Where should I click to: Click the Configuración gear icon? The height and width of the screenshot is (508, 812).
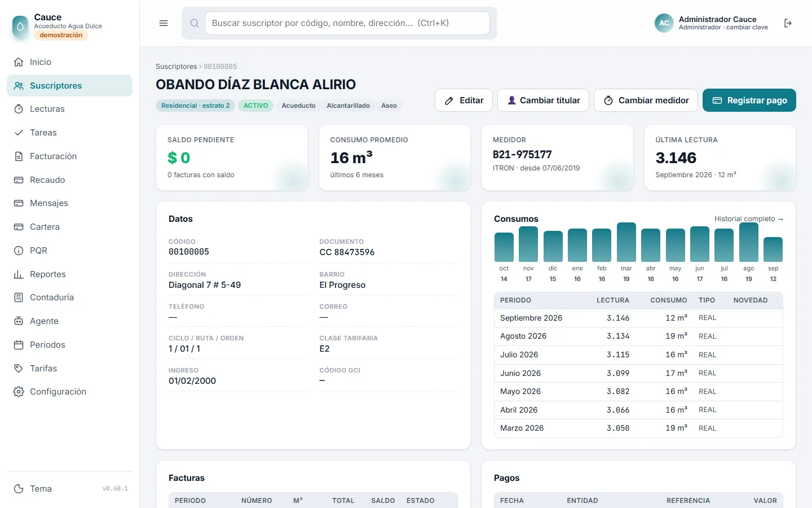point(19,392)
